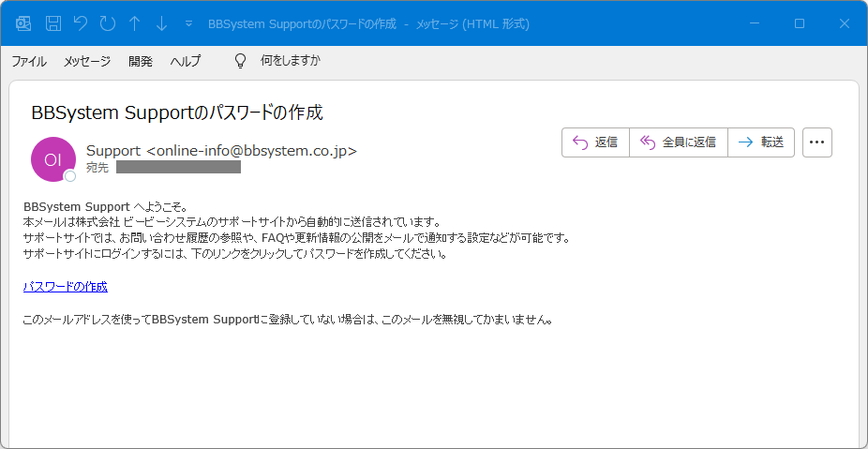The width and height of the screenshot is (868, 449).
Task: Go to next item with down arrow
Action: click(x=162, y=23)
